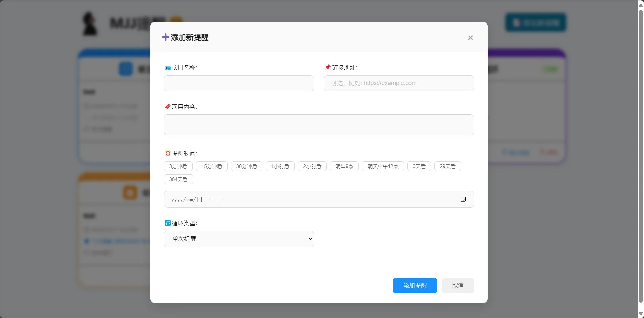
Task: Click the datetime field for reminder time
Action: (303, 199)
